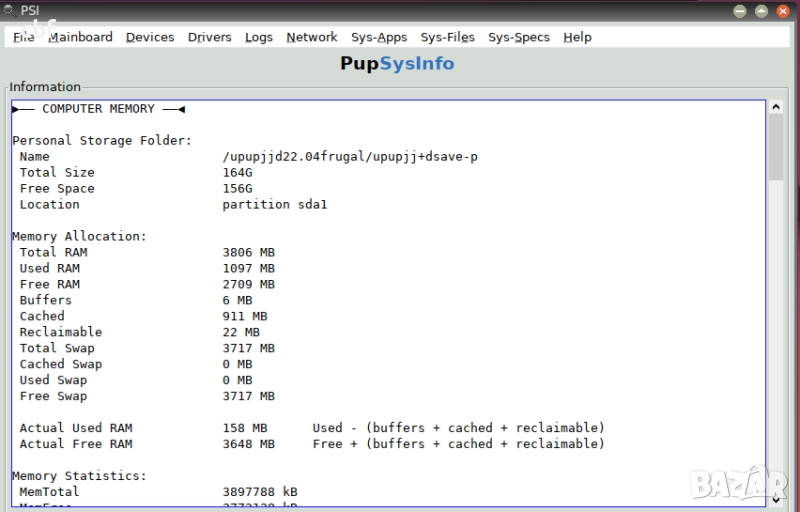Open the File menu
800x512 pixels.
(24, 37)
